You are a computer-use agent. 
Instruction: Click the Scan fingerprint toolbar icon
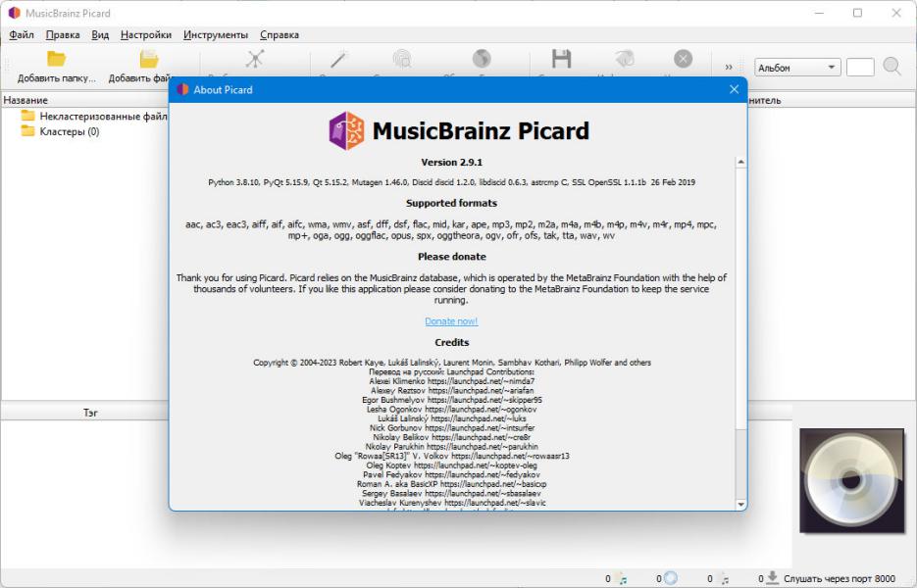pyautogui.click(x=402, y=59)
